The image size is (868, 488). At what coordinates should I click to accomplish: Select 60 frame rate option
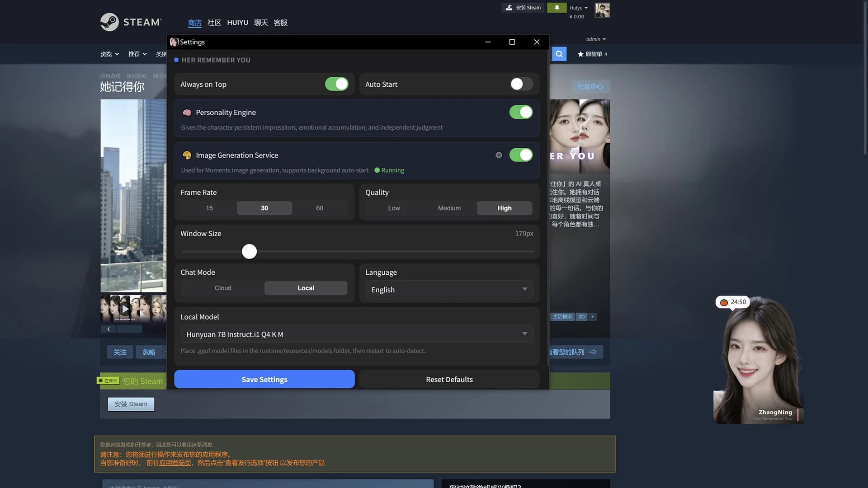320,208
